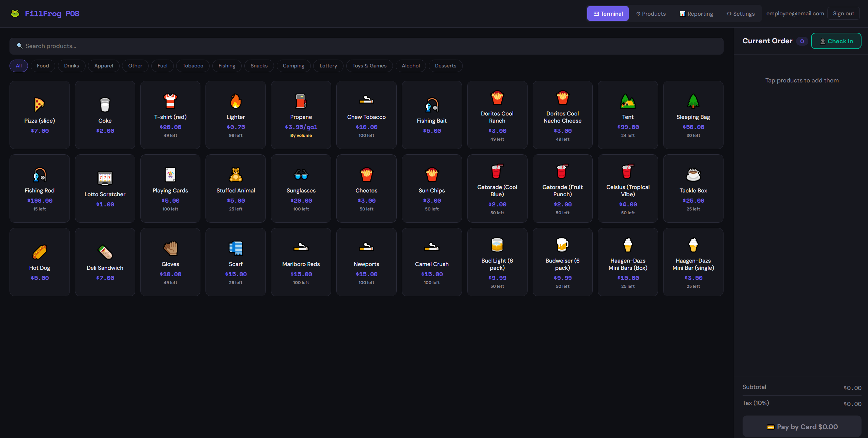The height and width of the screenshot is (438, 868).
Task: Filter products by Drinks category
Action: point(71,66)
